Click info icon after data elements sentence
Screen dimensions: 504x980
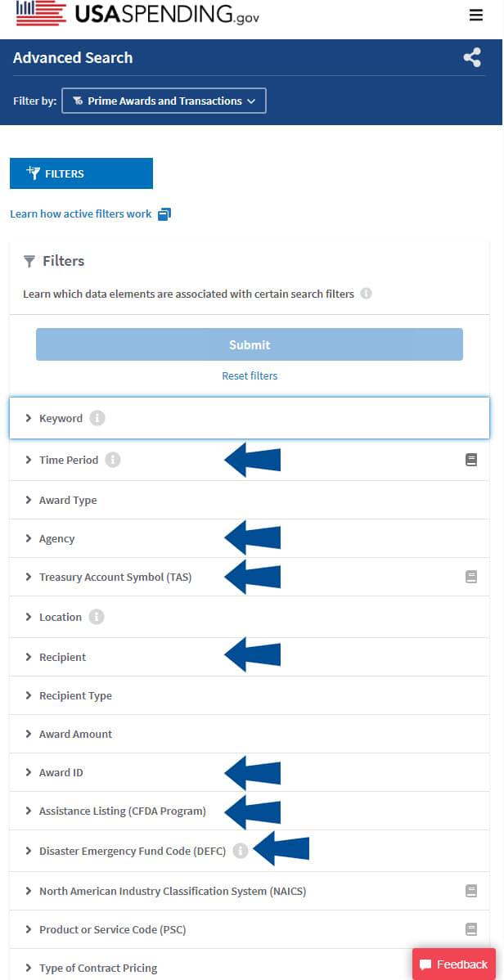[x=366, y=294]
